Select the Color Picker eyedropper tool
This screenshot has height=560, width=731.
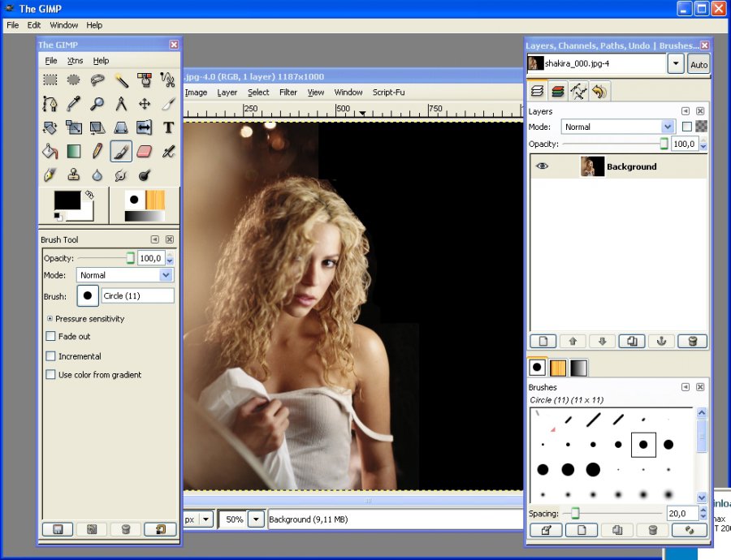74,104
